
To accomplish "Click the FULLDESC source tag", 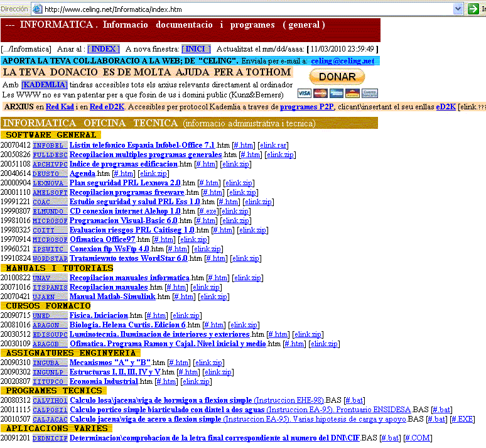I will (x=50, y=155).
